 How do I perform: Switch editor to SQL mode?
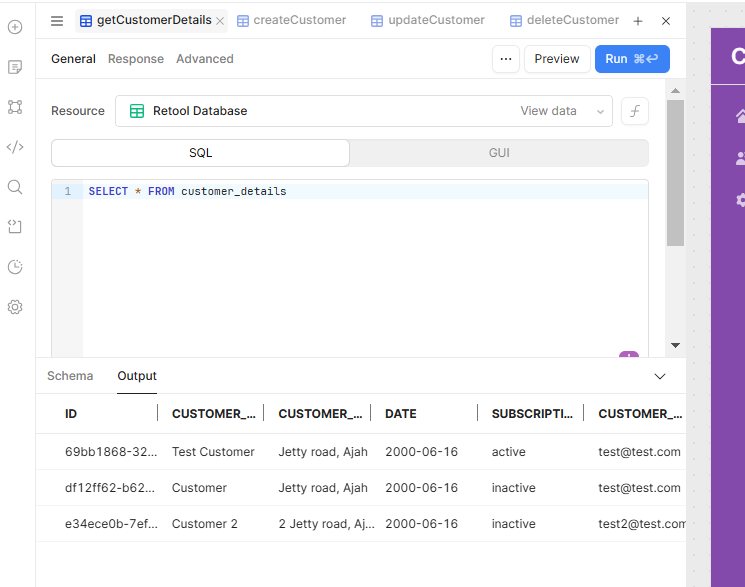pyautogui.click(x=201, y=153)
